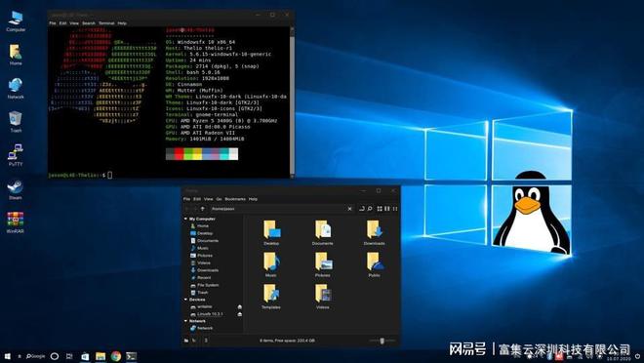This screenshot has width=644, height=363.
Task: Open file manager's File menu
Action: pos(187,199)
